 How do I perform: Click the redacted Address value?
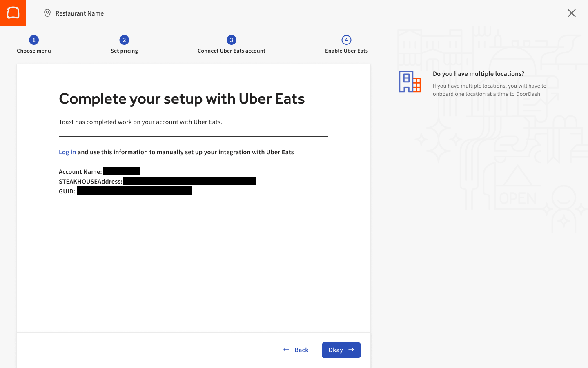(x=190, y=181)
